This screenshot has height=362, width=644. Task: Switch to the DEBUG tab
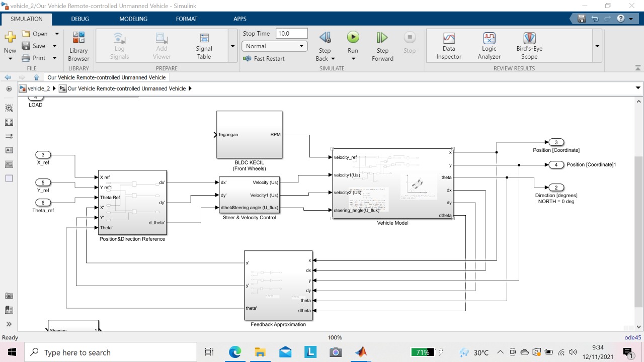(x=80, y=19)
